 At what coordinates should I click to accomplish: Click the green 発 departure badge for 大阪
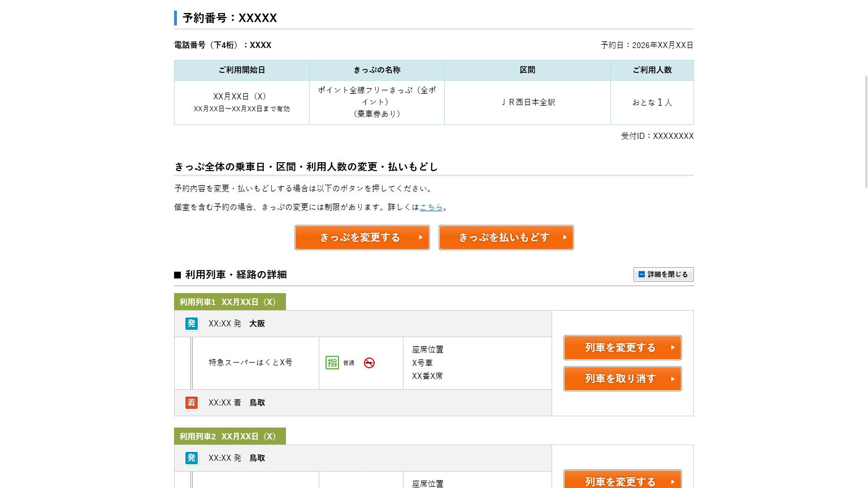[192, 324]
